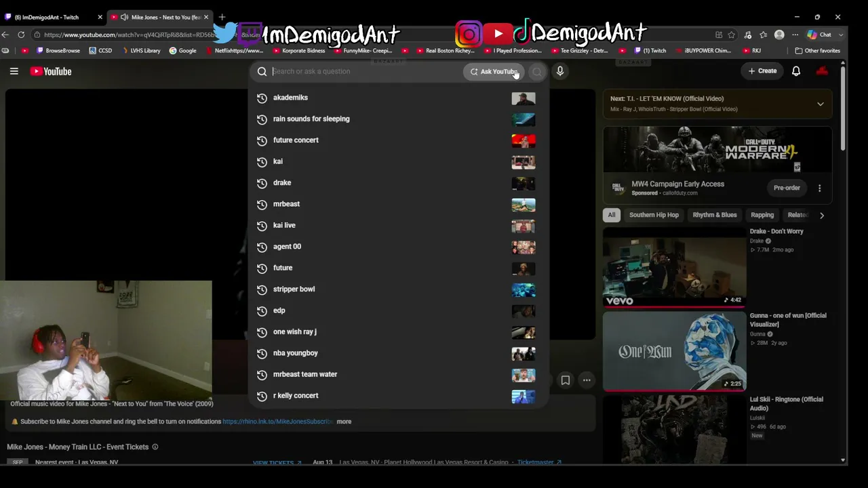This screenshot has width=868, height=488.
Task: Open the Ticketmaster link
Action: [539, 462]
